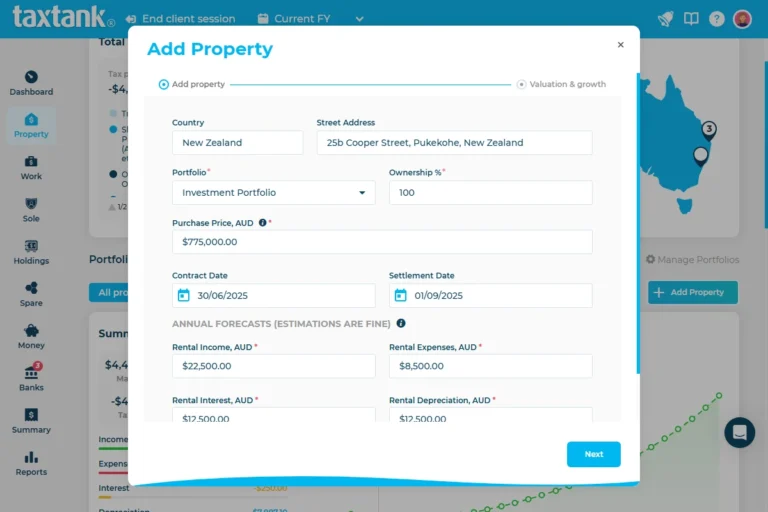768x512 pixels.
Task: Open the Settlement Date calendar icon
Action: [x=400, y=295]
